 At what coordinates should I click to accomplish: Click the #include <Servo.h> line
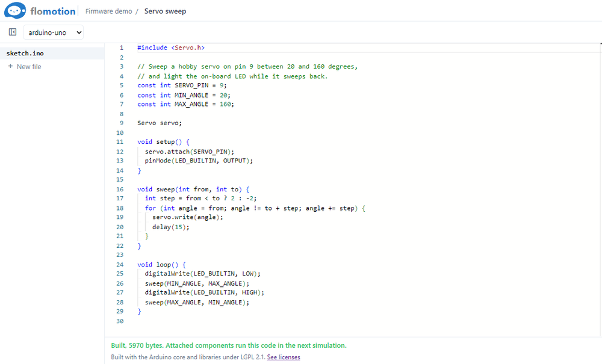click(171, 48)
